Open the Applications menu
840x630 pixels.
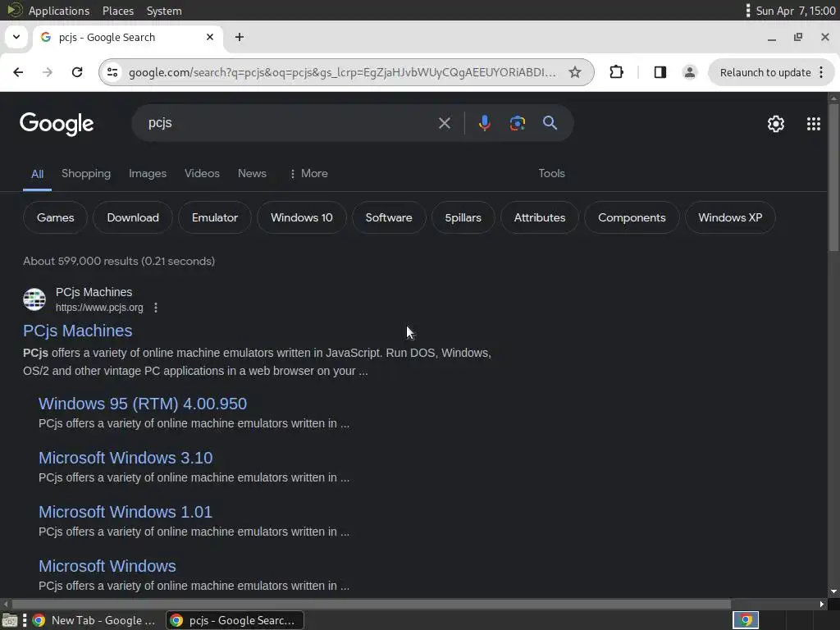58,11
